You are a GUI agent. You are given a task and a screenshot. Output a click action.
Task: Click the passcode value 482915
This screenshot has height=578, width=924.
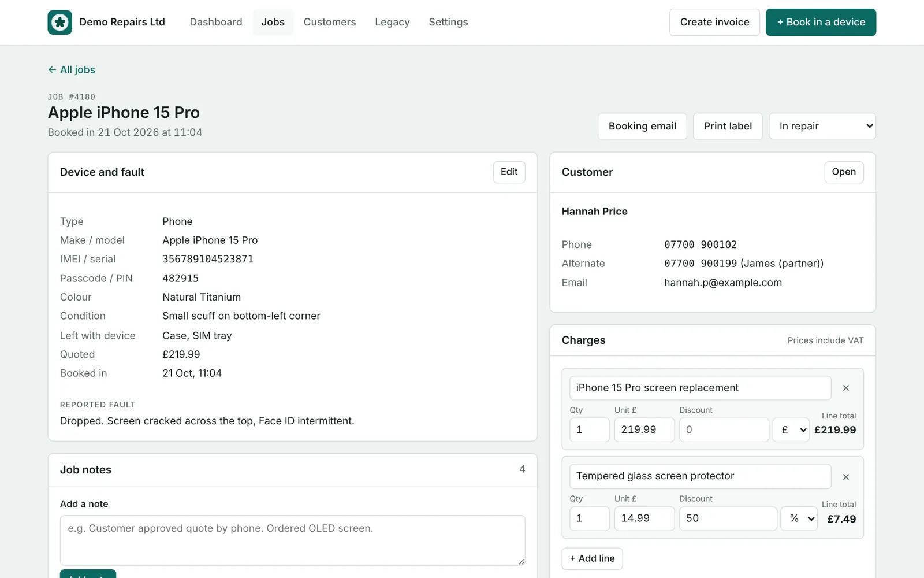[x=180, y=278]
